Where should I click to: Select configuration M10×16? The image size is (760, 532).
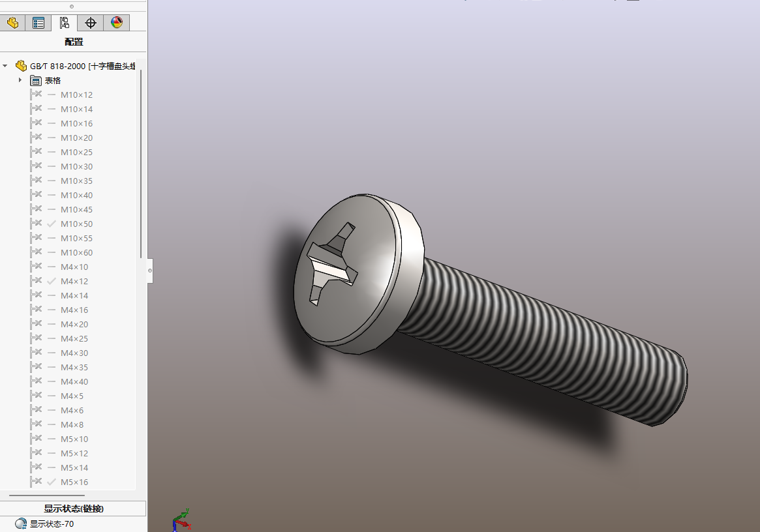click(76, 124)
